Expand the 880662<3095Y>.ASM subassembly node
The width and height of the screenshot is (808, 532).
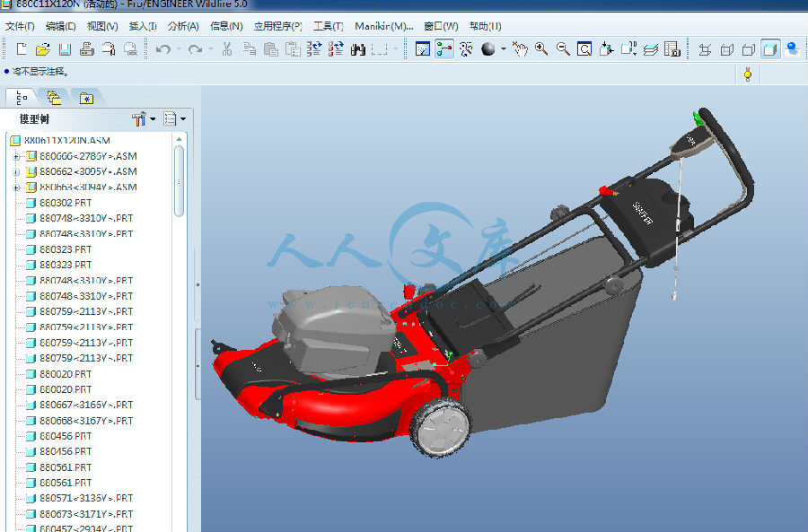coord(15,171)
